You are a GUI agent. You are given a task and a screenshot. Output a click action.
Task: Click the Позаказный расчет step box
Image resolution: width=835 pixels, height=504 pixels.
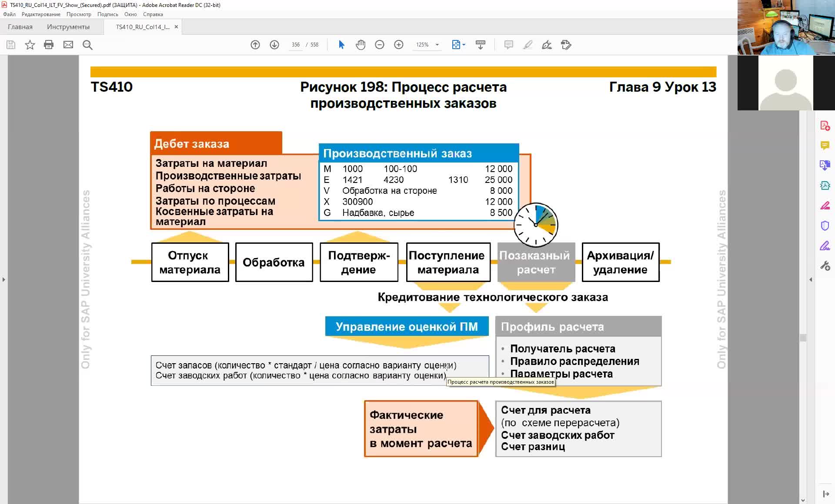536,262
